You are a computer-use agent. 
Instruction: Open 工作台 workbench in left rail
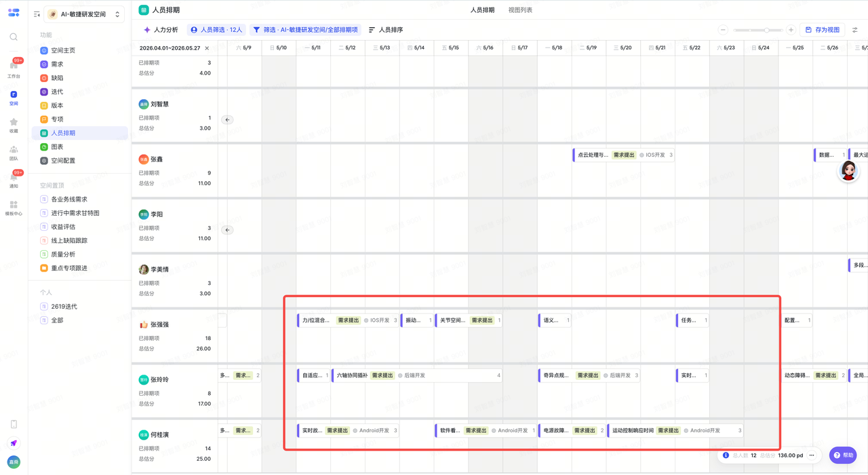point(14,68)
